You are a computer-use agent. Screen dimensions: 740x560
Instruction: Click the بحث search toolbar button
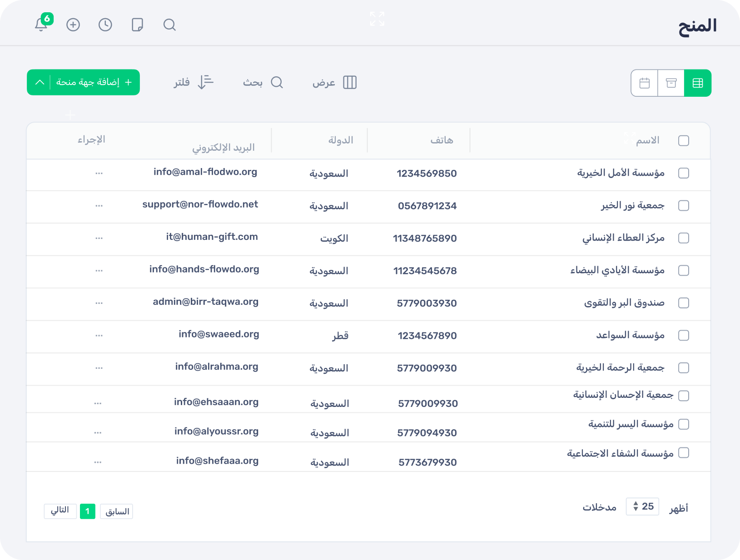coord(263,83)
